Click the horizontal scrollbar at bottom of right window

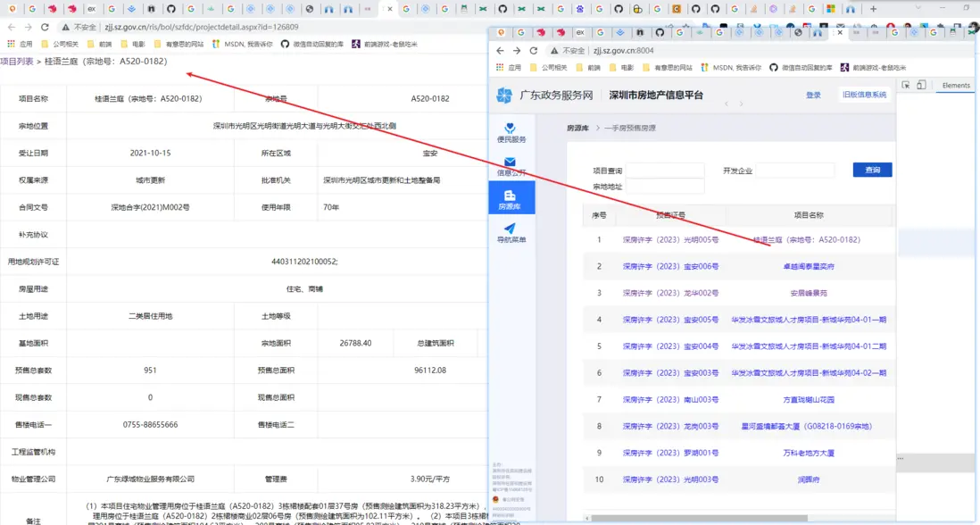coord(699,518)
